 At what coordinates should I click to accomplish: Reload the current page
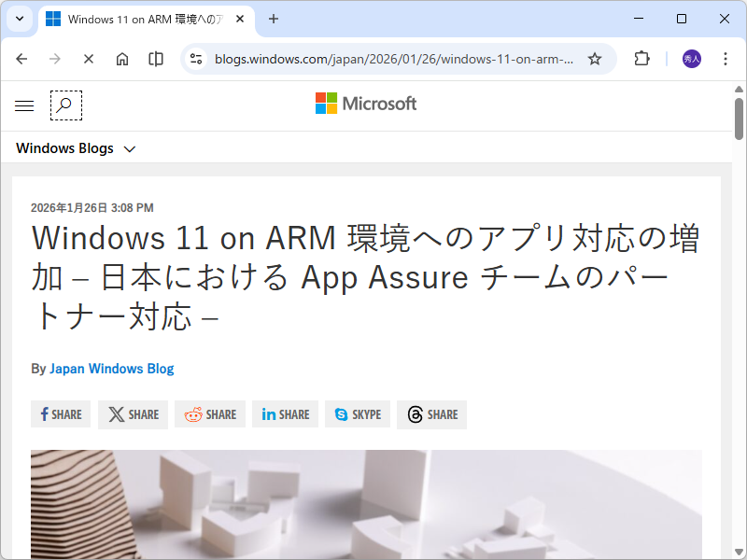[89, 58]
